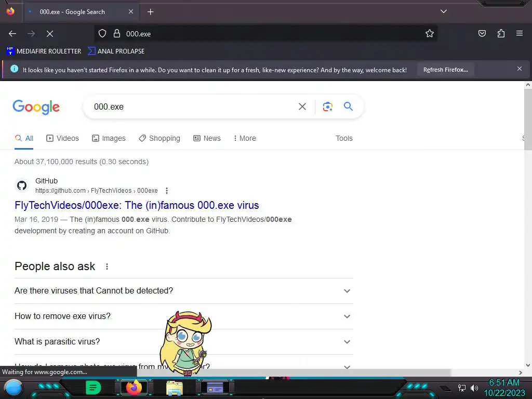Open People also ask options menu

107,267
